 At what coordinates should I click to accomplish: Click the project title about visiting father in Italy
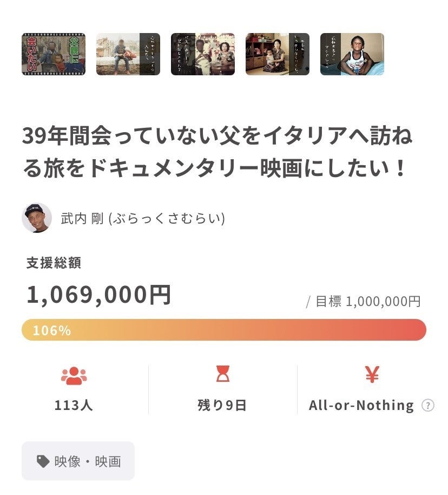tap(216, 153)
